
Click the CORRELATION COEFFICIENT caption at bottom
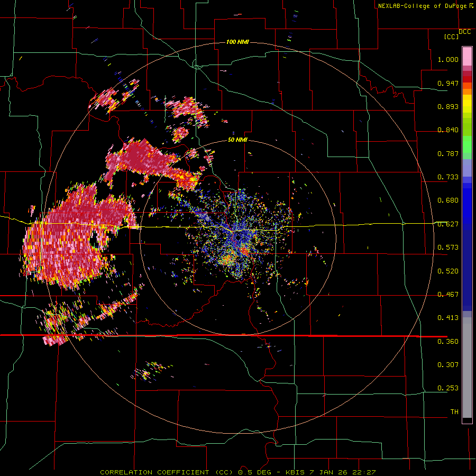237,472
